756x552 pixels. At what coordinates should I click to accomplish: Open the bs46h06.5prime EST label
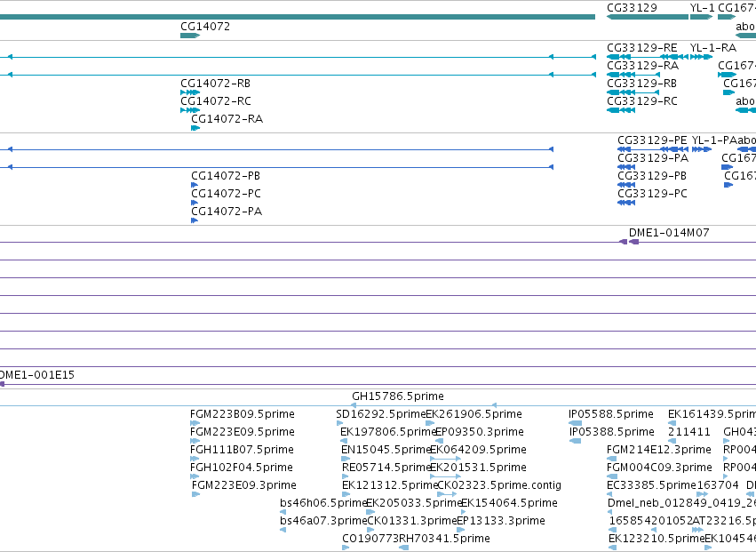click(x=323, y=503)
